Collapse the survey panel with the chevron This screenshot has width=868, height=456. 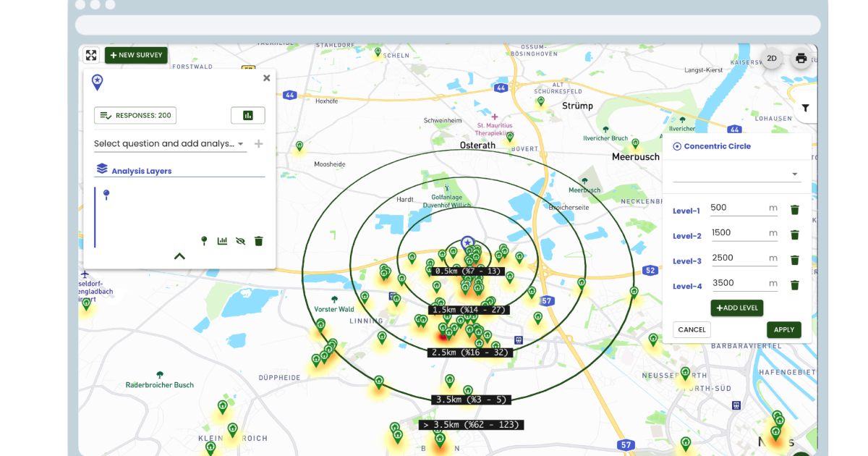(179, 256)
